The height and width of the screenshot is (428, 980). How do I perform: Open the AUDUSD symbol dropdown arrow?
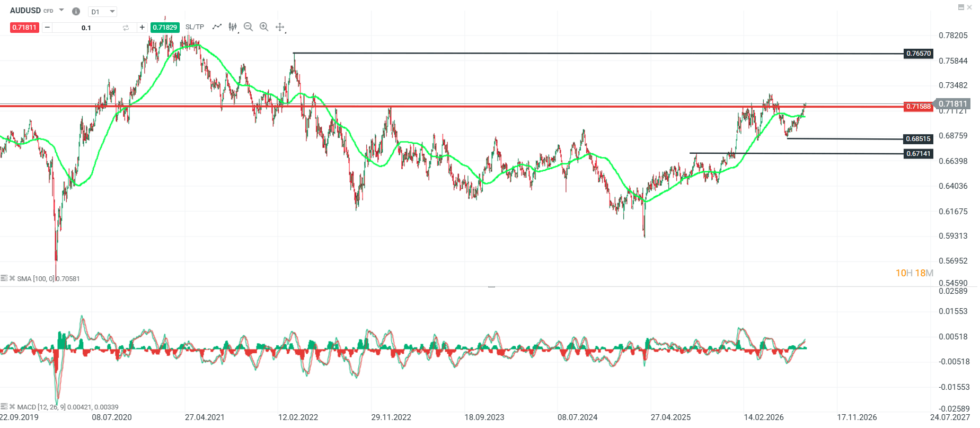tap(61, 10)
